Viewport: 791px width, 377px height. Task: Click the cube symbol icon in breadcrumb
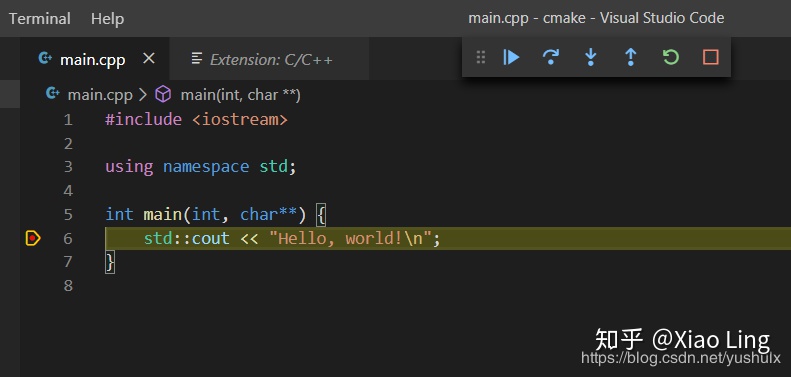point(163,94)
